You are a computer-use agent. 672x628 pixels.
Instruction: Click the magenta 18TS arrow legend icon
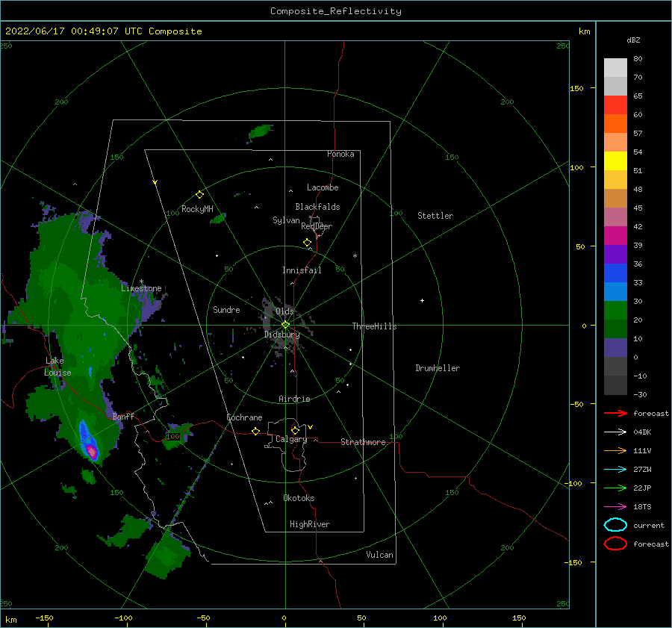click(615, 507)
